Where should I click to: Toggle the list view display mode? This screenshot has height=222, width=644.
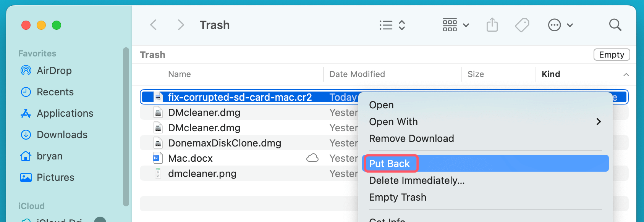pos(386,25)
